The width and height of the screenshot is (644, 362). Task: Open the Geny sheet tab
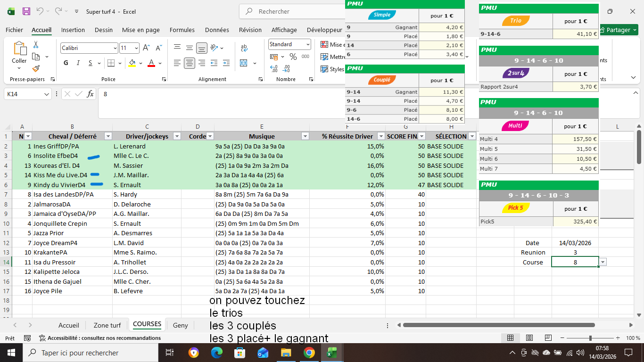click(x=180, y=325)
